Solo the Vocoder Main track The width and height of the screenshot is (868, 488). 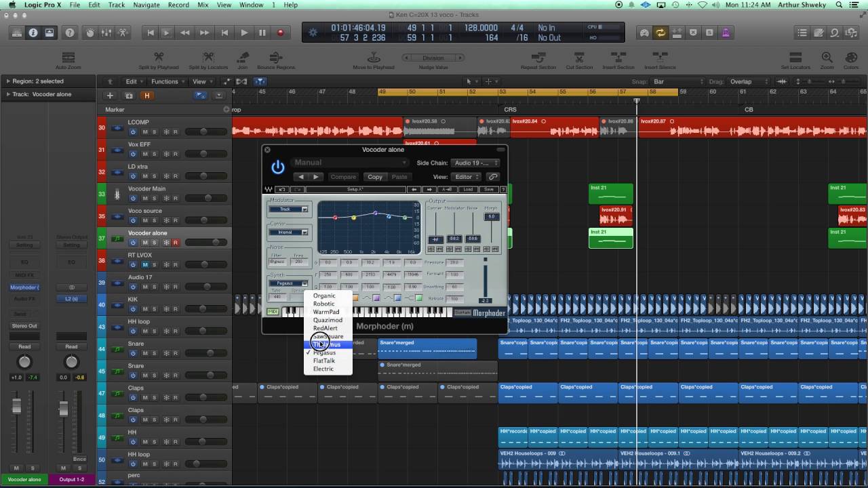pyautogui.click(x=154, y=199)
